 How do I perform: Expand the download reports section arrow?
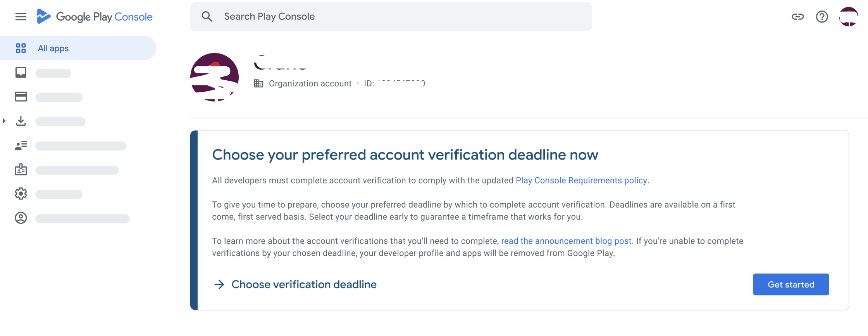click(4, 121)
